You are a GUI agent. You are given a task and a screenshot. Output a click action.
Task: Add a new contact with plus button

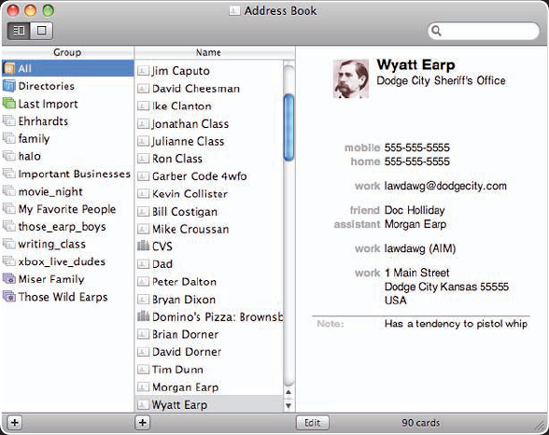[x=143, y=422]
